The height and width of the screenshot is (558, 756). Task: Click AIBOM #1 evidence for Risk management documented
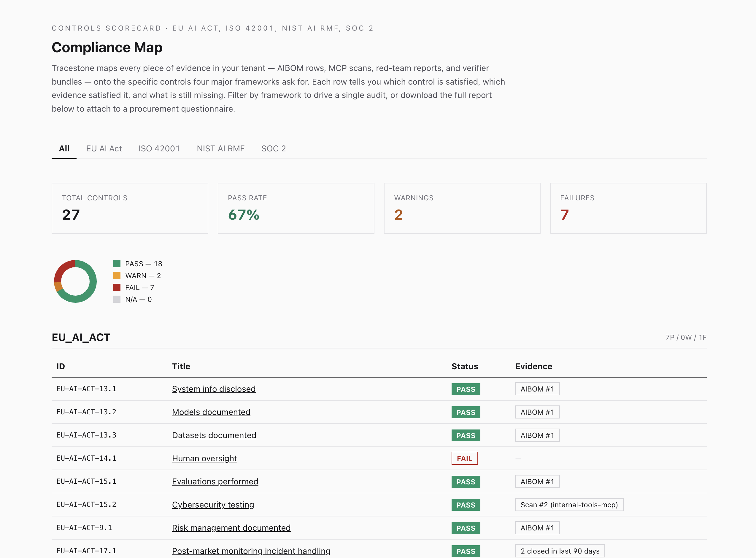click(537, 528)
